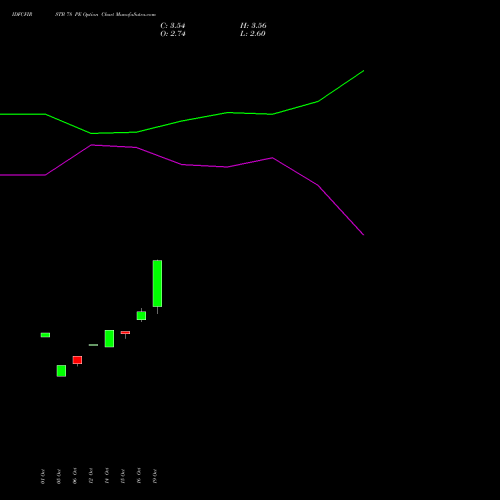Image resolution: width=500 pixels, height=500 pixels.
Task: Click the chart title text at top left
Action: [x=84, y=15]
